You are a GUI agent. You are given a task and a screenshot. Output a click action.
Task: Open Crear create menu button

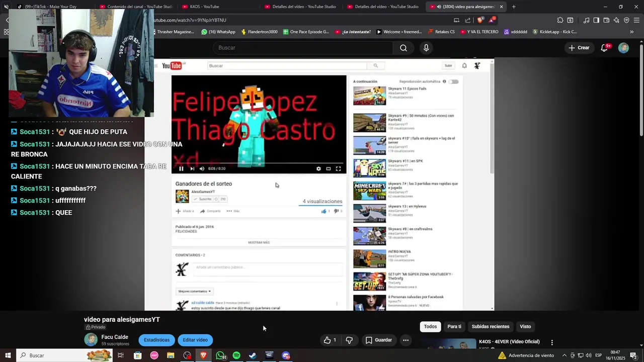[579, 48]
